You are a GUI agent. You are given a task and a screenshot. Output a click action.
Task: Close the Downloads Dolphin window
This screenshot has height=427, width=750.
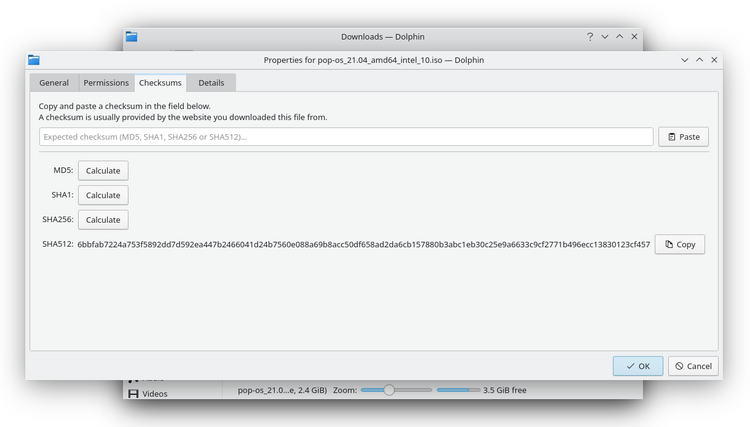[634, 36]
